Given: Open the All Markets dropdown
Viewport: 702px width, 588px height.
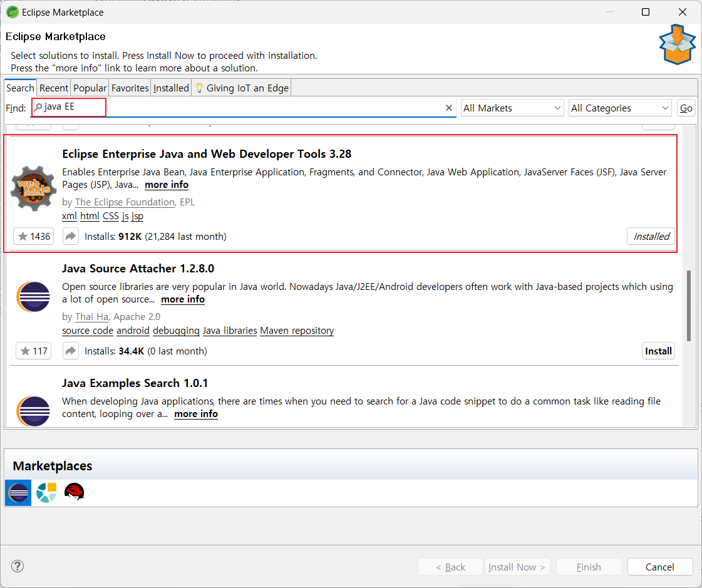Looking at the screenshot, I should [x=512, y=108].
